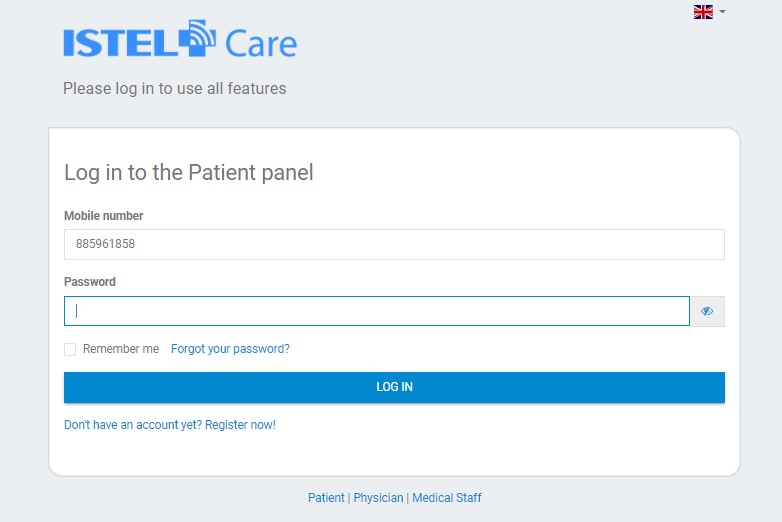The image size is (782, 522).
Task: Click the blue LOG IN button
Action: pyautogui.click(x=394, y=387)
